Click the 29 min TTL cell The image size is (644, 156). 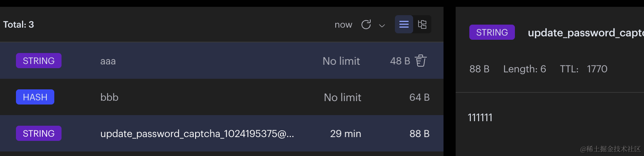click(x=345, y=134)
